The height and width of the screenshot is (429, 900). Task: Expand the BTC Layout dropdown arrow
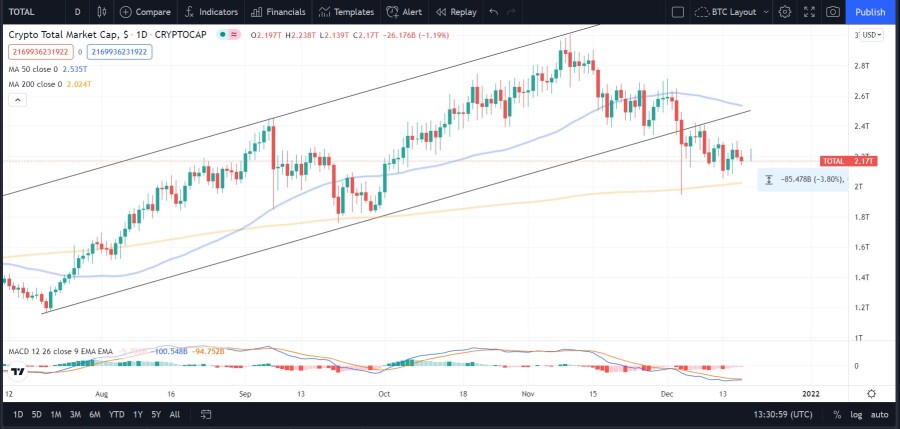(x=766, y=11)
